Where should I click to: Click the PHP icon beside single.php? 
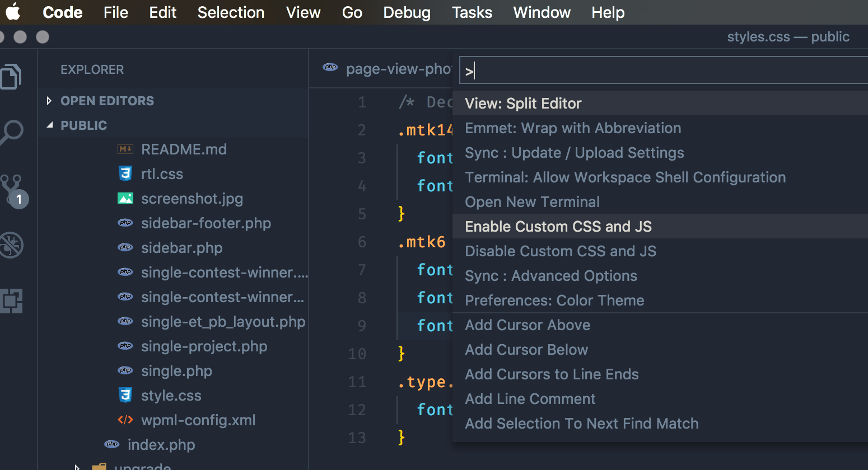(x=125, y=370)
